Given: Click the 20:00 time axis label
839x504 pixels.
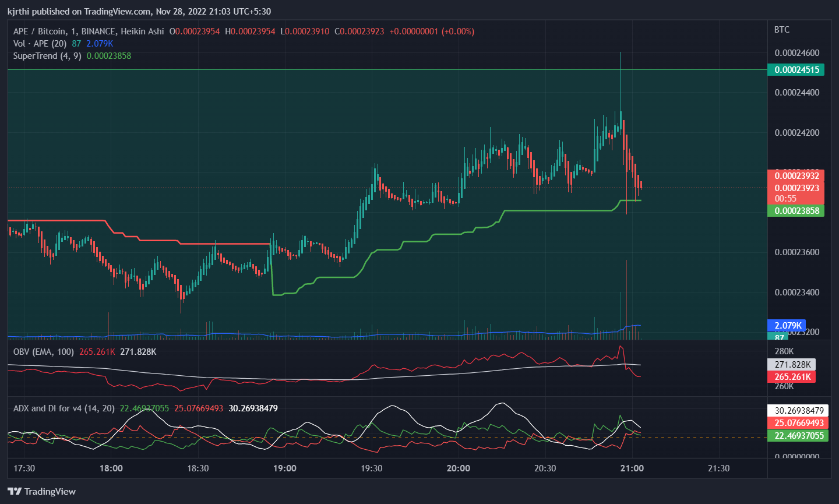Looking at the screenshot, I should coord(459,468).
